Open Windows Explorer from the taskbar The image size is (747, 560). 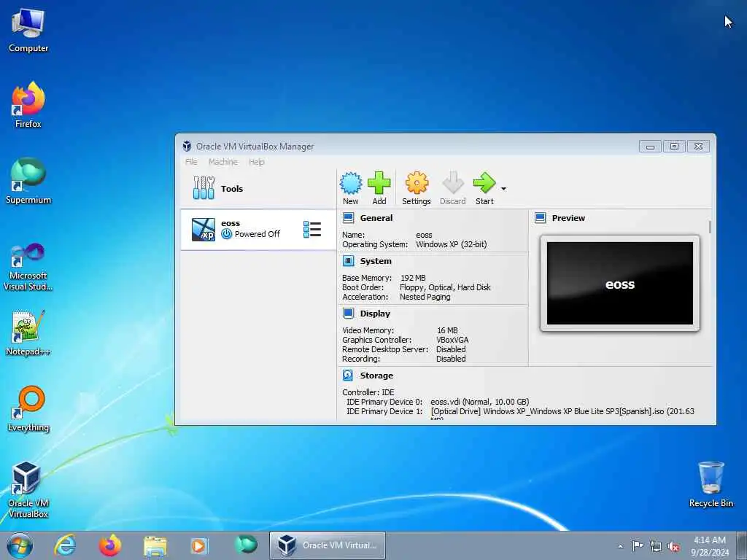click(x=155, y=545)
